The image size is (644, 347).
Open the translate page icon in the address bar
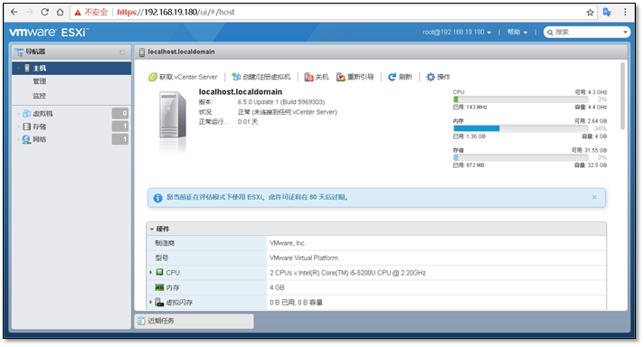(x=607, y=13)
